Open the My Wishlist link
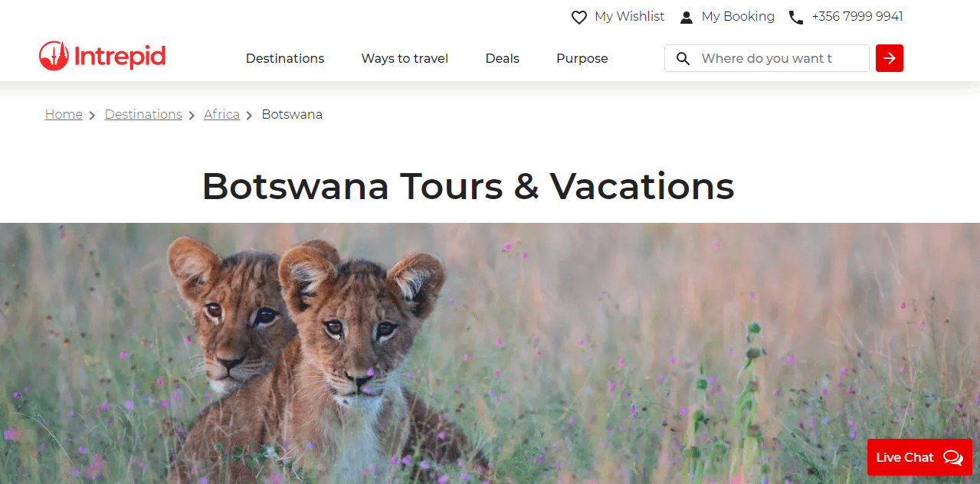 629,16
